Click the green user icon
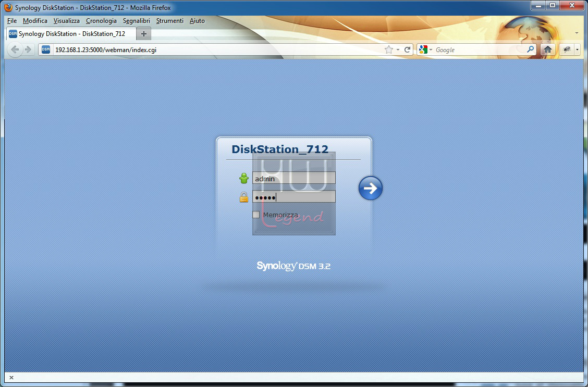The image size is (588, 387). tap(244, 178)
